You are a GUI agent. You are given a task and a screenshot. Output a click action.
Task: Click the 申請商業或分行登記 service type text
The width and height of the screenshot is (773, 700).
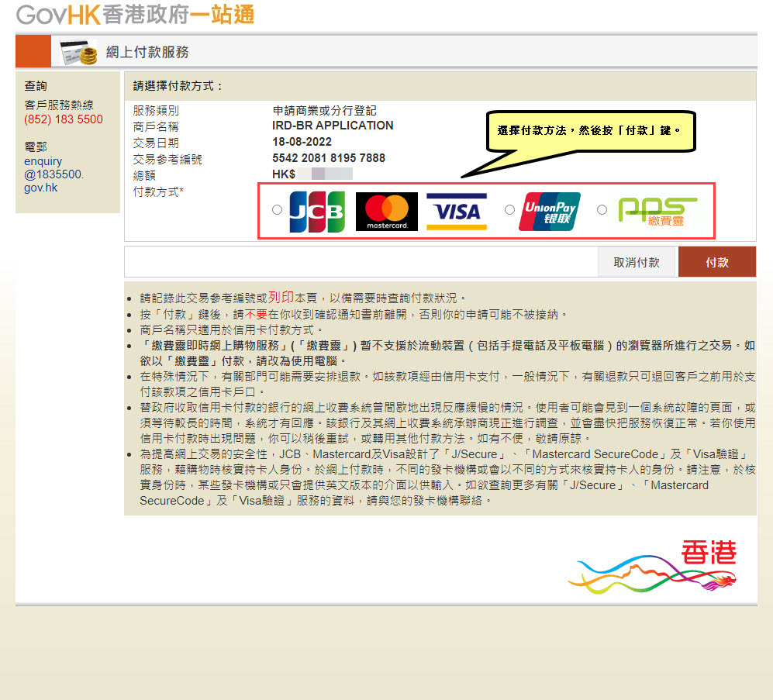tap(324, 110)
